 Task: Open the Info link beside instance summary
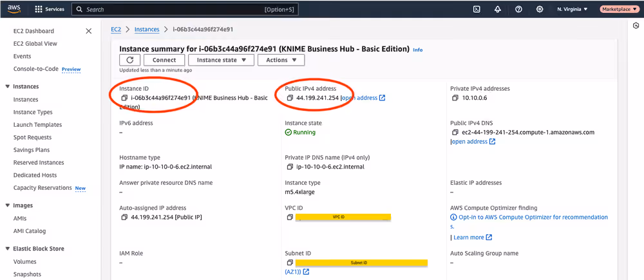[418, 50]
